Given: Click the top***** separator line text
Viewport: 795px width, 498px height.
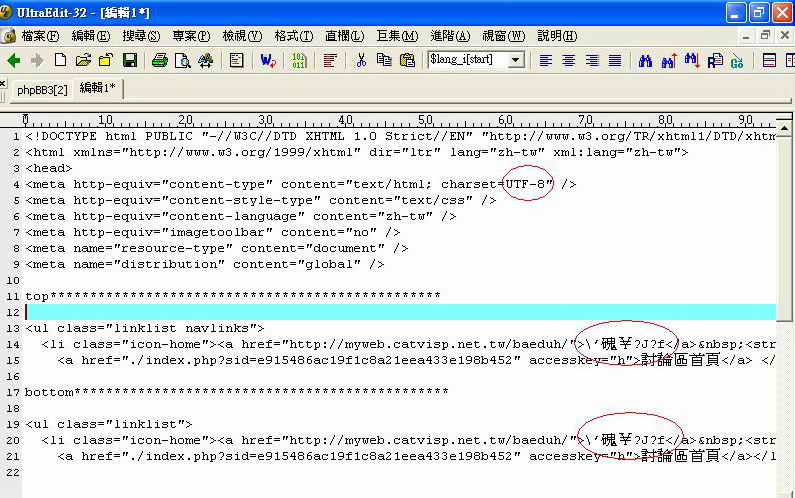Looking at the screenshot, I should [233, 296].
